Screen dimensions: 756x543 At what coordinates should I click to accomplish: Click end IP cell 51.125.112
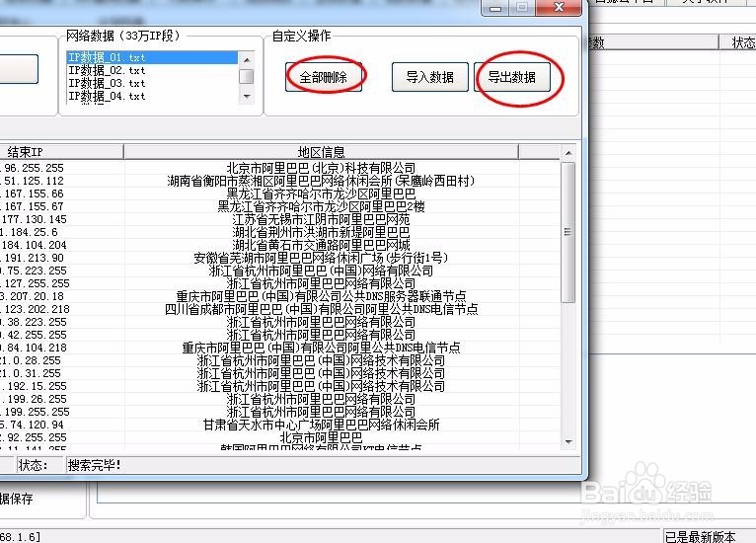[34, 181]
